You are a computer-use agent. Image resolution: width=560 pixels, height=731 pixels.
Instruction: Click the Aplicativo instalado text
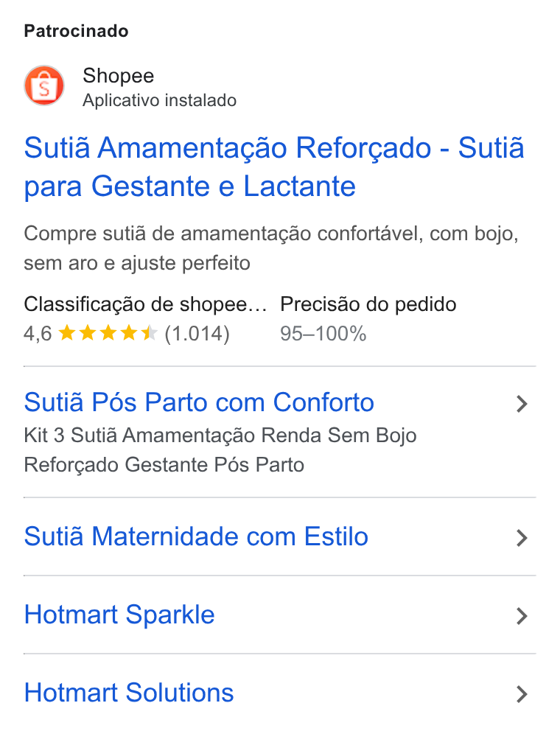[x=159, y=101]
